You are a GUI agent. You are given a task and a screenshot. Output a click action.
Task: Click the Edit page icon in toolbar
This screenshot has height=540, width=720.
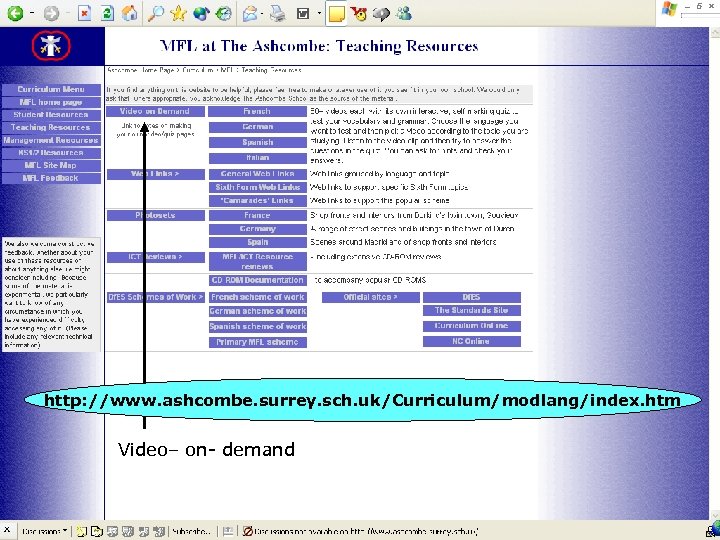click(x=303, y=13)
